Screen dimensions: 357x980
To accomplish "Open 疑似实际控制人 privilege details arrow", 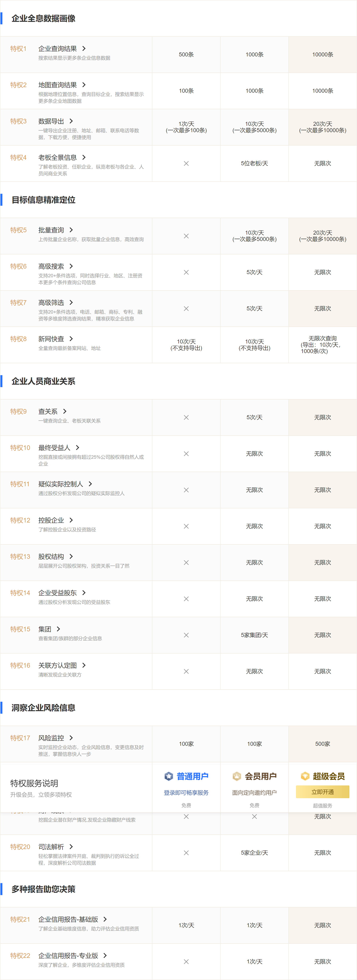I will point(90,484).
